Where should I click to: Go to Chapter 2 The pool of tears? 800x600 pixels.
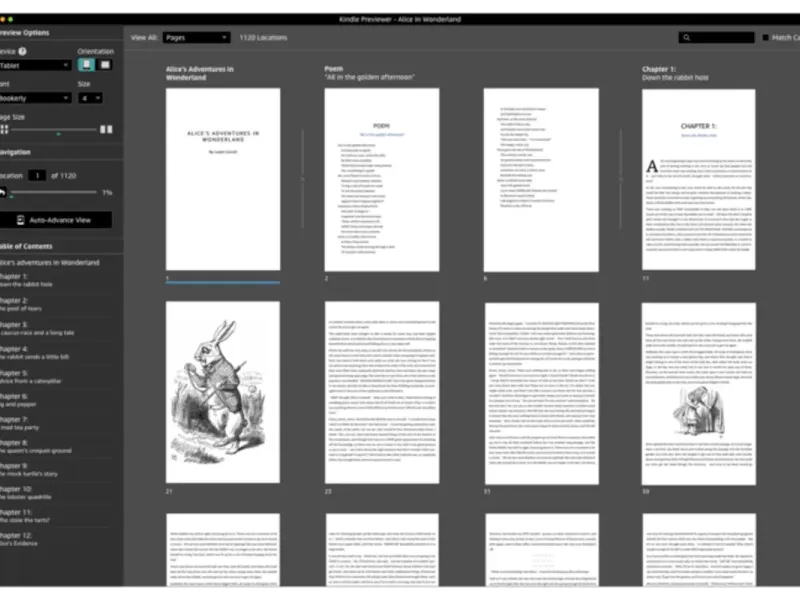[21, 304]
